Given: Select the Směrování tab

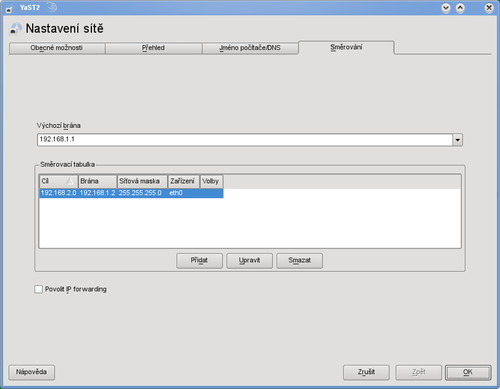Looking at the screenshot, I should [x=346, y=47].
